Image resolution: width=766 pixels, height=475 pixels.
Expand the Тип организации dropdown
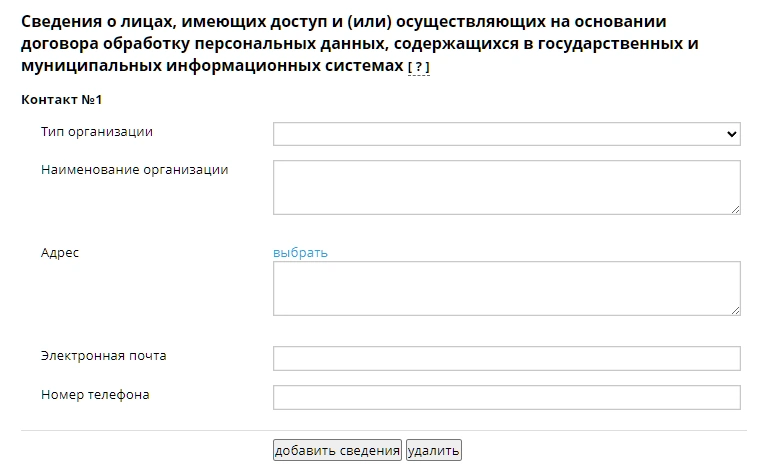(506, 133)
